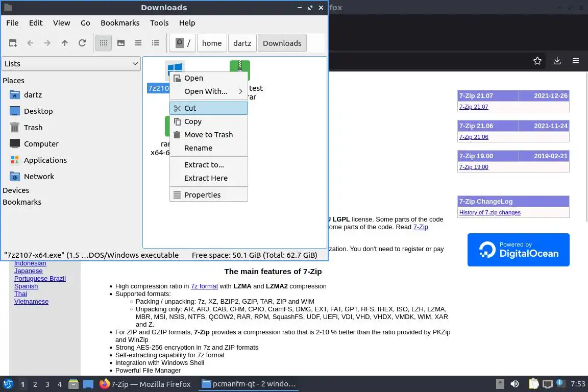The height and width of the screenshot is (392, 588).
Task: Open the dartz home folder in Places
Action: tap(33, 95)
